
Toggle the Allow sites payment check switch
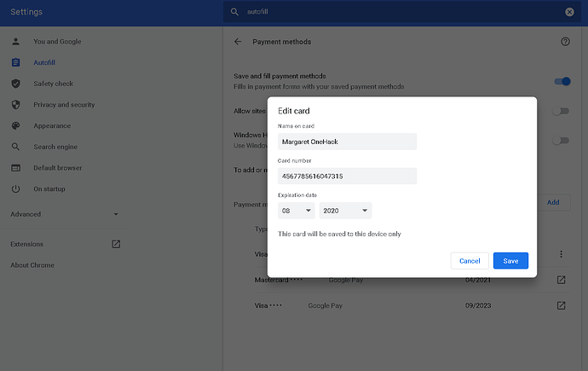(x=561, y=111)
